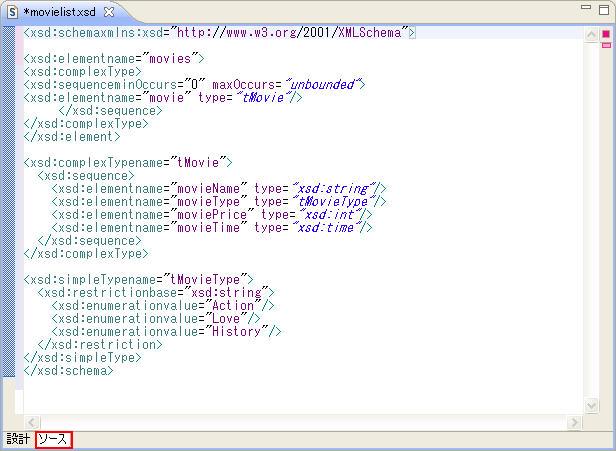The width and height of the screenshot is (616, 451).
Task: Click the enumeration value "History" line
Action: tap(239, 331)
